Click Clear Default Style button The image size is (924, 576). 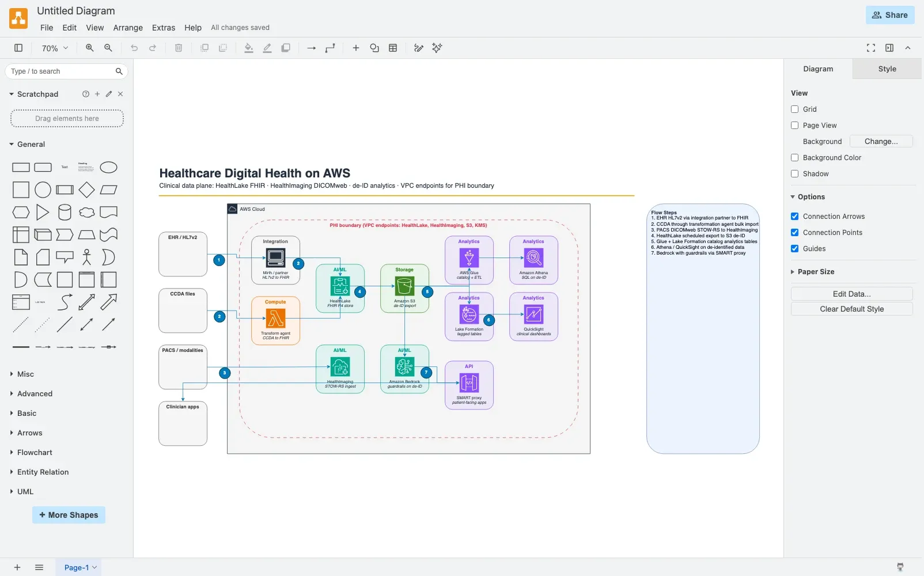tap(852, 309)
